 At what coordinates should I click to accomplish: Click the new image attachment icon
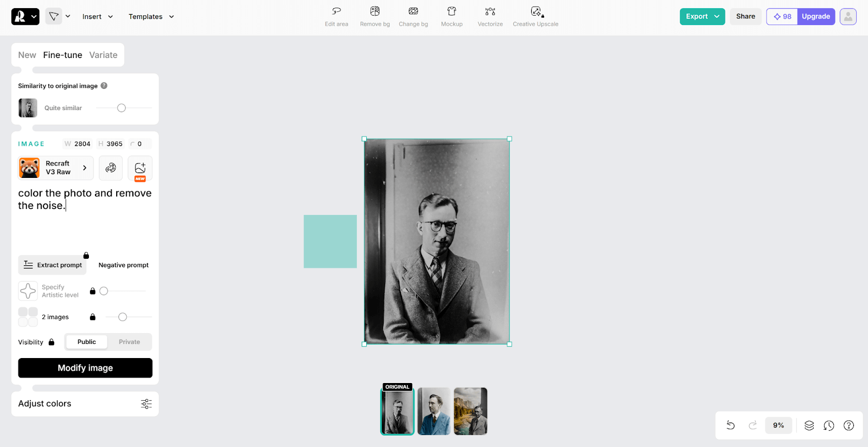tap(140, 168)
